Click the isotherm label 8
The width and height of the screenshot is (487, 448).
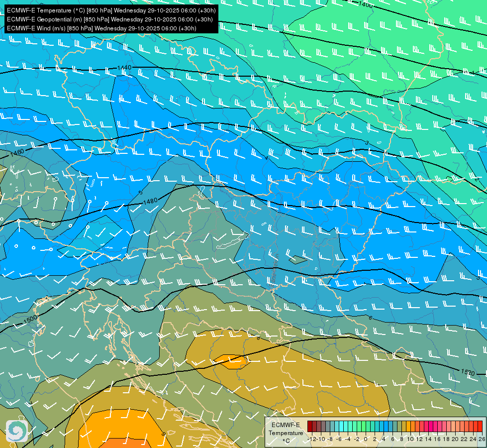[x=258, y=337]
